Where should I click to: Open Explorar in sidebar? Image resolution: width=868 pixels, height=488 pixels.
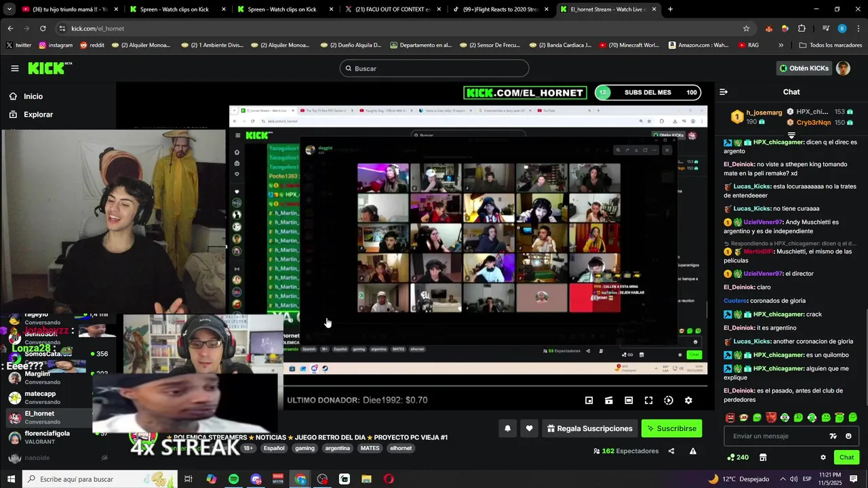click(x=38, y=115)
